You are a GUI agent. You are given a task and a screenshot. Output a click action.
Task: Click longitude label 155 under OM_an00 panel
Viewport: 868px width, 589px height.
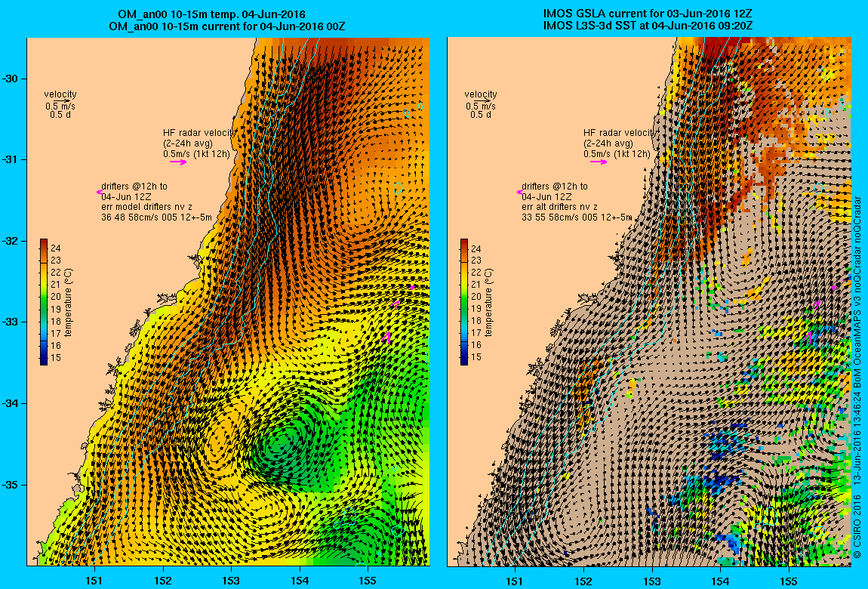click(x=368, y=581)
